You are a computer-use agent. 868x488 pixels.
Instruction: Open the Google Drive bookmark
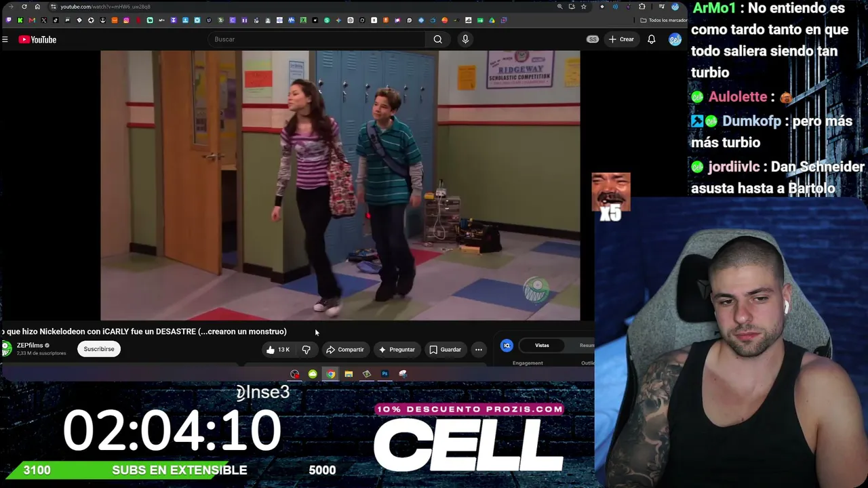492,20
